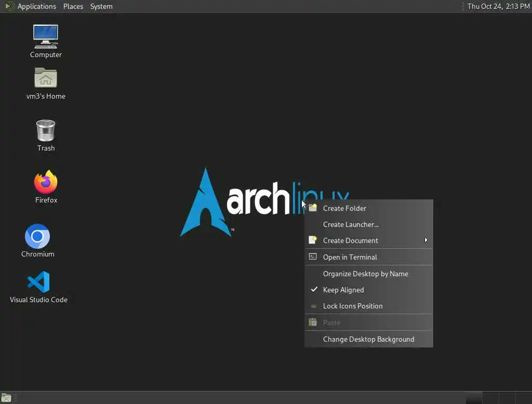Choose Create Folder from context menu
The image size is (532, 404).
[x=369, y=208]
